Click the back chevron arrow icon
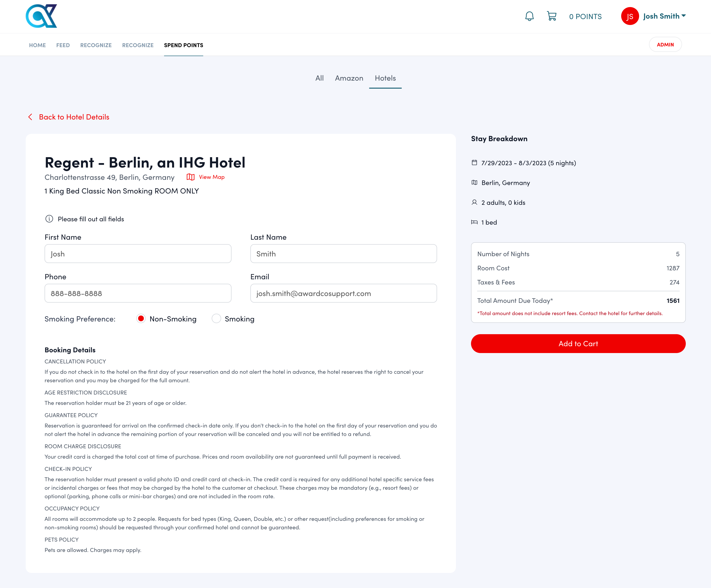The height and width of the screenshot is (588, 711). click(30, 117)
